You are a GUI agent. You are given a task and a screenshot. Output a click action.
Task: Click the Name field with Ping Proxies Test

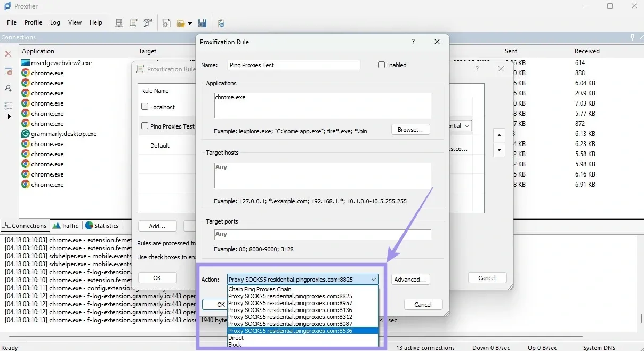point(294,65)
